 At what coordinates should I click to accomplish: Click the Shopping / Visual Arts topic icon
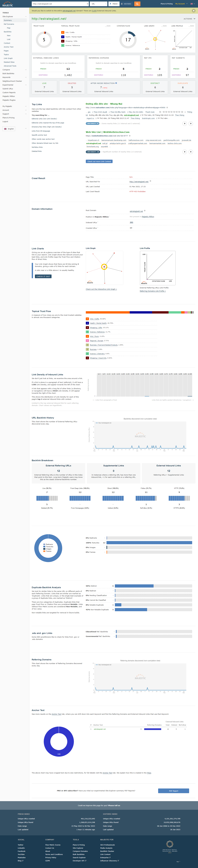(x=87, y=358)
